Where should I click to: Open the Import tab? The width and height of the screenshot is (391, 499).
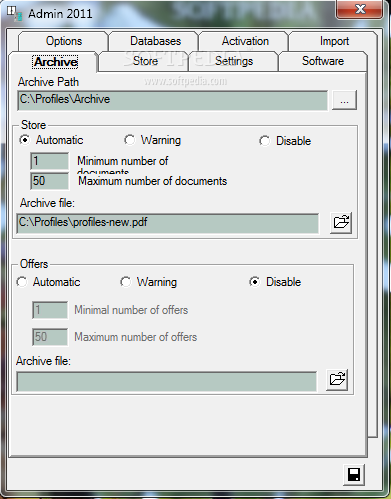[x=334, y=41]
